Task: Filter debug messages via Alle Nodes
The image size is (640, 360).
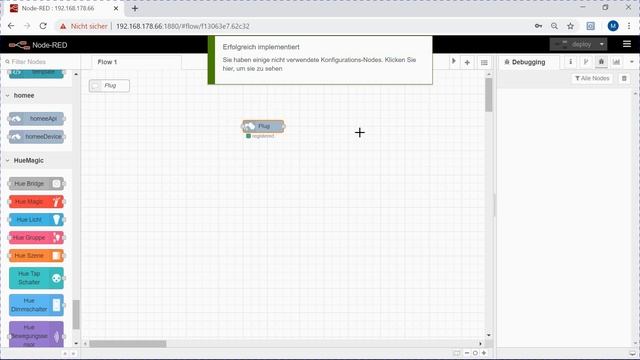Action: [592, 78]
